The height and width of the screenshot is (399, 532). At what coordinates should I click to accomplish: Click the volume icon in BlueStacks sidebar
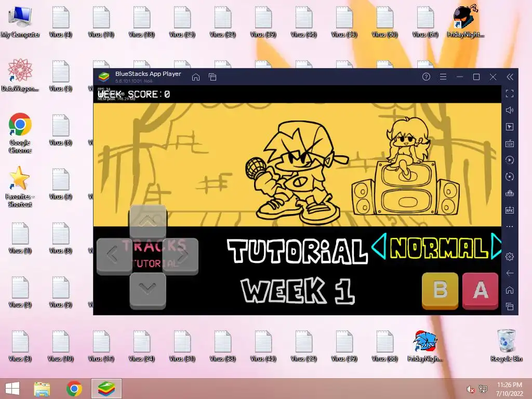[x=510, y=110]
